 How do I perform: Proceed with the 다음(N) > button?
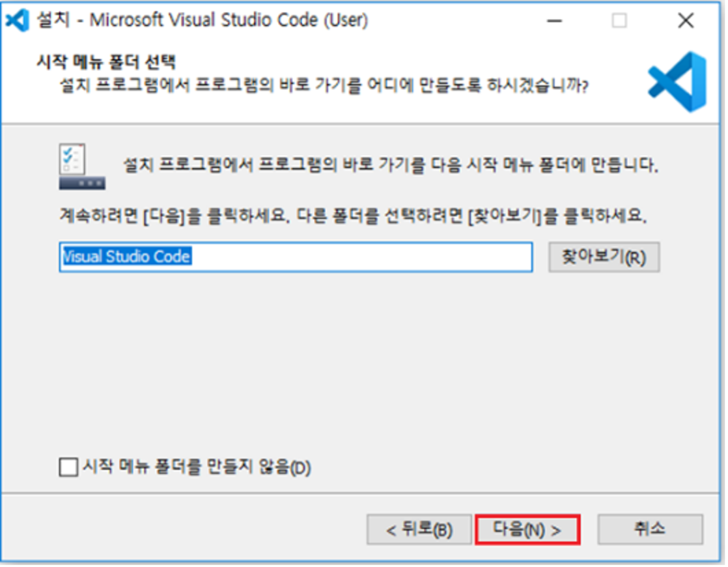(528, 529)
